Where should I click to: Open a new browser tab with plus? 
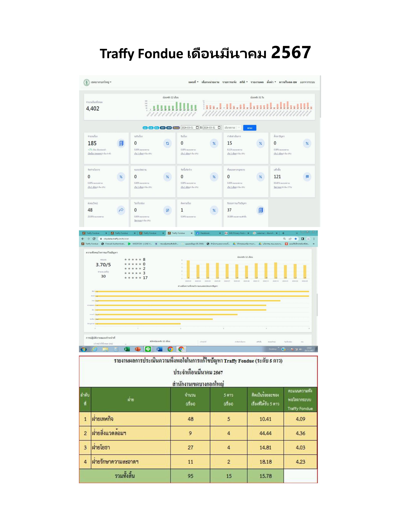coord(283,233)
